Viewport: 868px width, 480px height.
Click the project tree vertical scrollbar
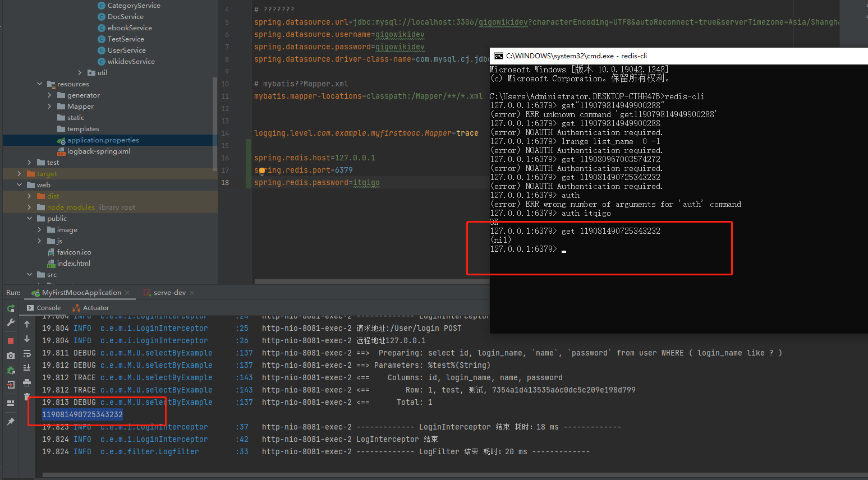tap(215, 123)
